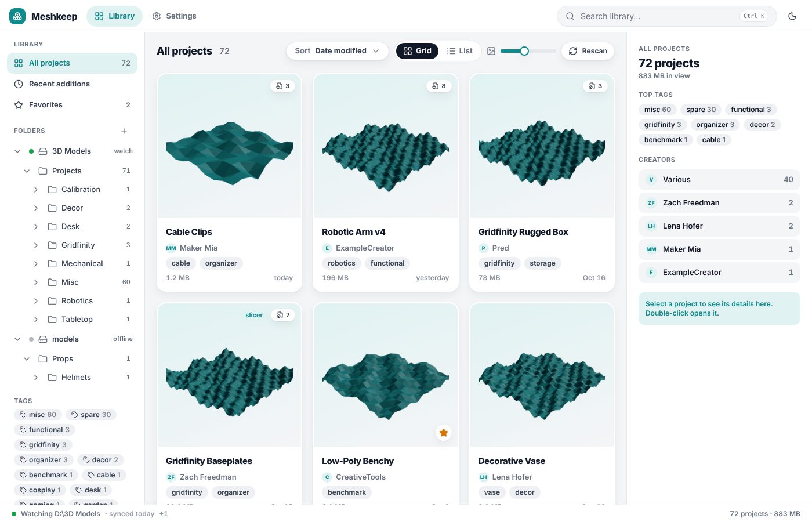
Task: Open the Decorative Vase thumbnail
Action: point(542,375)
